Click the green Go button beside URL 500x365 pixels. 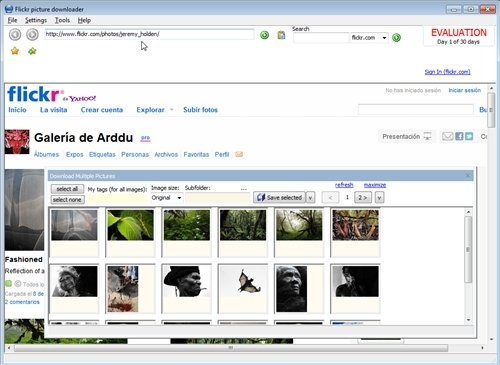click(x=264, y=35)
